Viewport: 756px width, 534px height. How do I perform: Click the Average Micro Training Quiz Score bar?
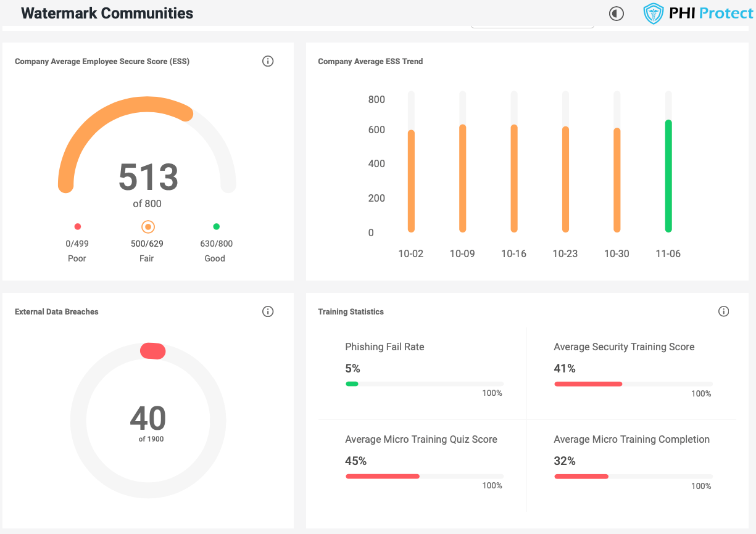coord(424,477)
